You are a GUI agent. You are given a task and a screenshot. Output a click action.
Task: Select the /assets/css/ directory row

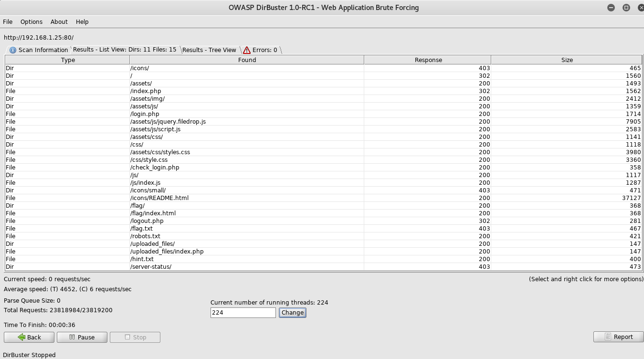324,137
